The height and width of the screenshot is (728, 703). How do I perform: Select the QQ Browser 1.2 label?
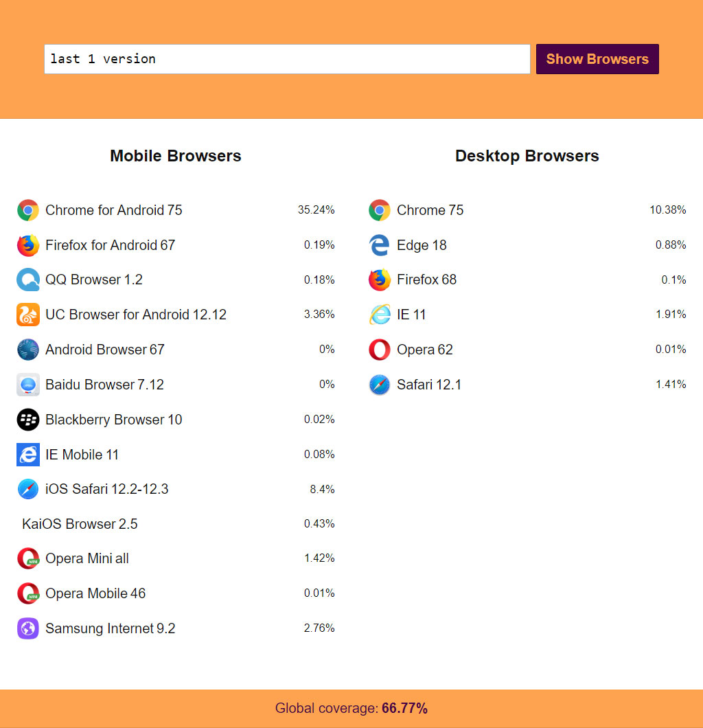(x=94, y=280)
